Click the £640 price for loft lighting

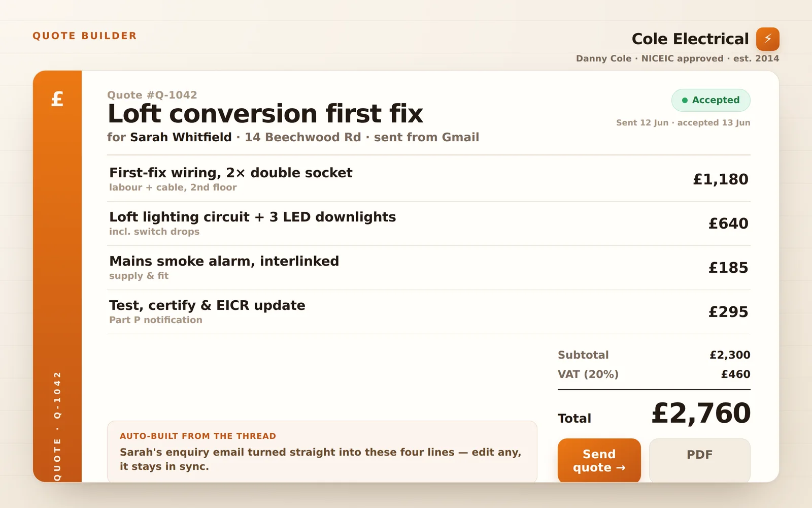pos(728,224)
